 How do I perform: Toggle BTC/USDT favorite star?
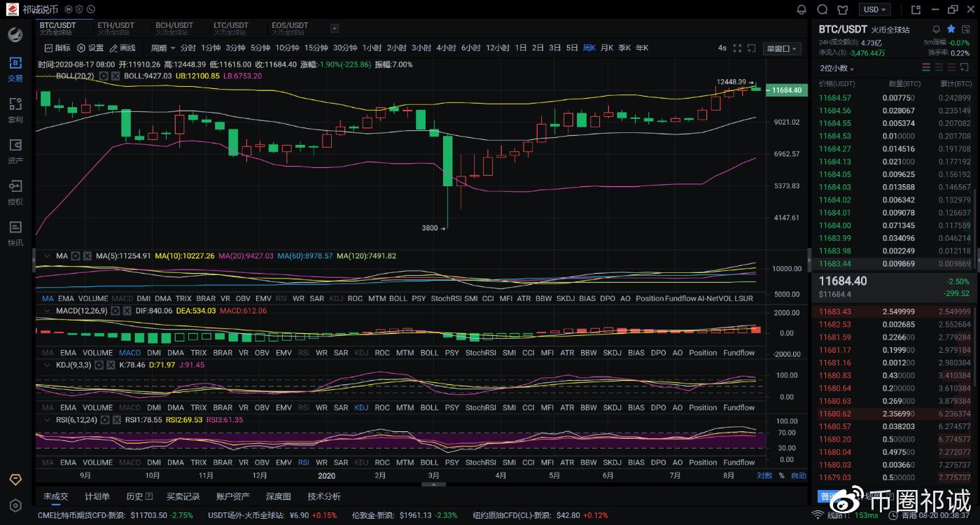[951, 29]
